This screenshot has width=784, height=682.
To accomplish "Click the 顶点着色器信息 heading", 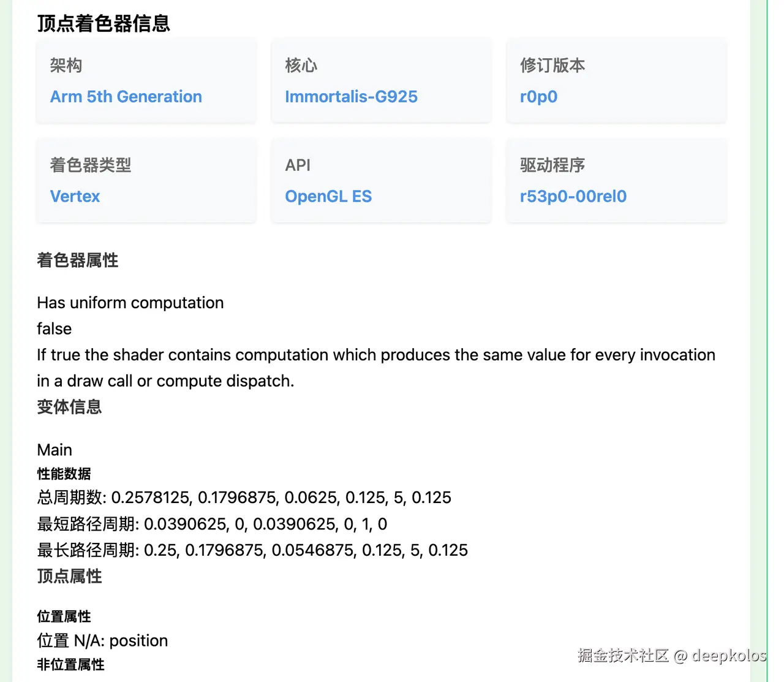I will 104,23.
